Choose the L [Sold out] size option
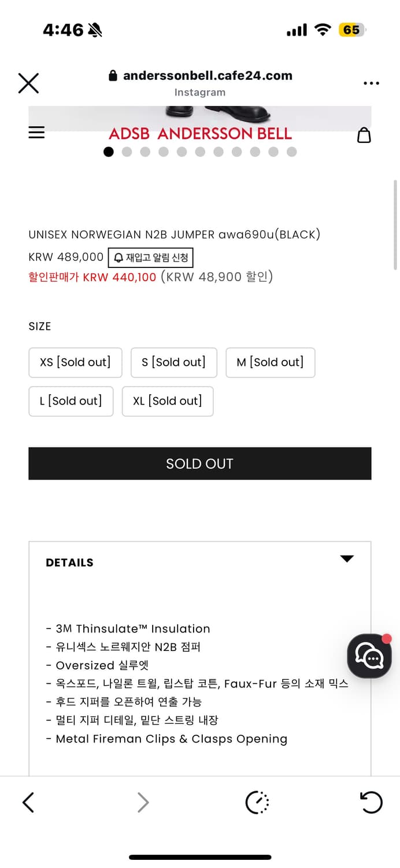The width and height of the screenshot is (400, 868). (x=71, y=401)
